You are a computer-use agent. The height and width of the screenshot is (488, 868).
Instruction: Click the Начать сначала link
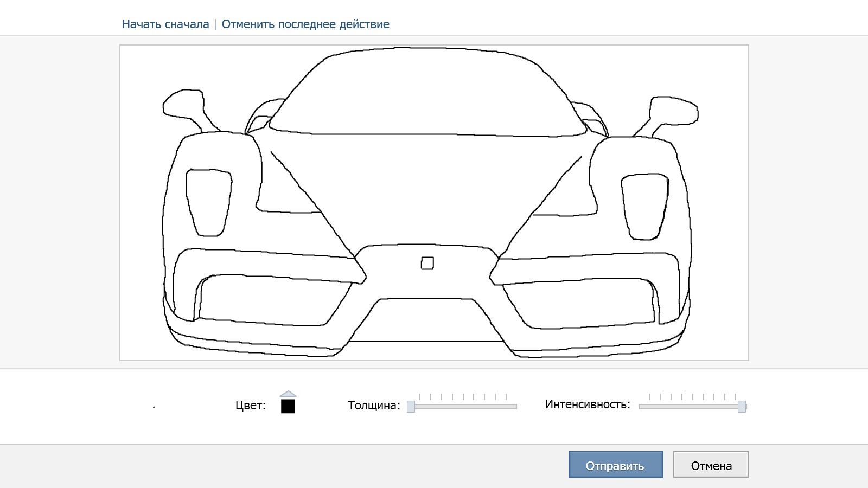[x=165, y=24]
